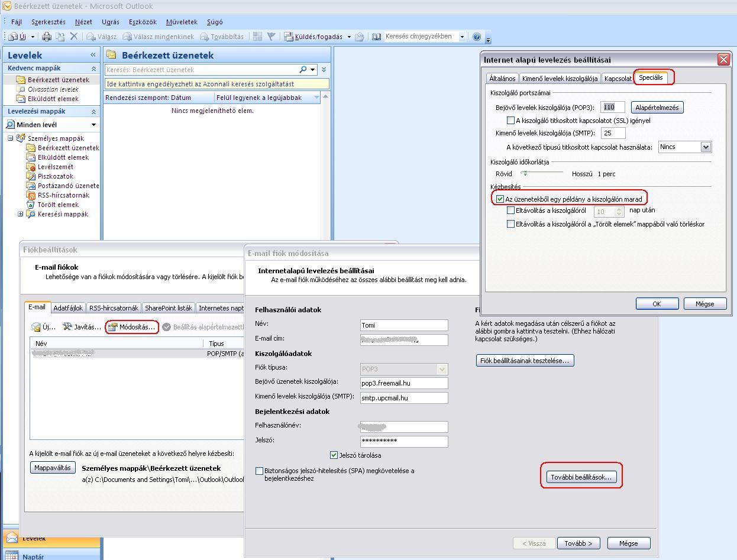Click OK in Internet settings dialog
Viewport: 737px width, 560px height.
click(657, 303)
